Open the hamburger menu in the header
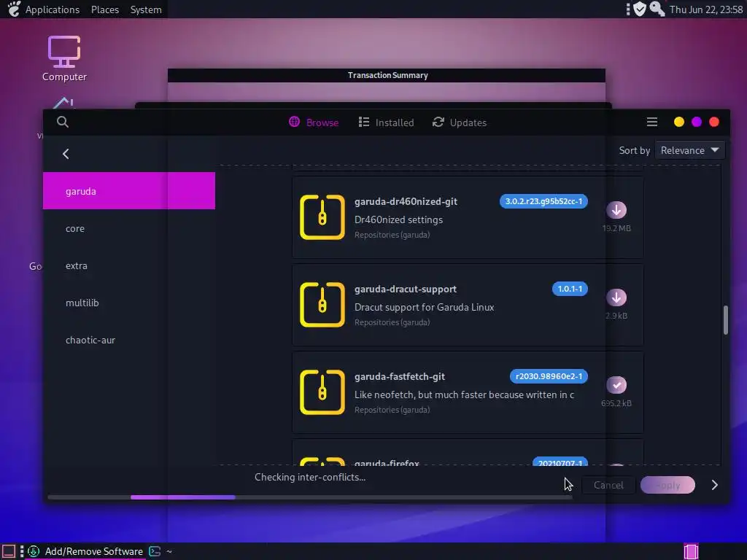This screenshot has height=560, width=747. [x=651, y=122]
